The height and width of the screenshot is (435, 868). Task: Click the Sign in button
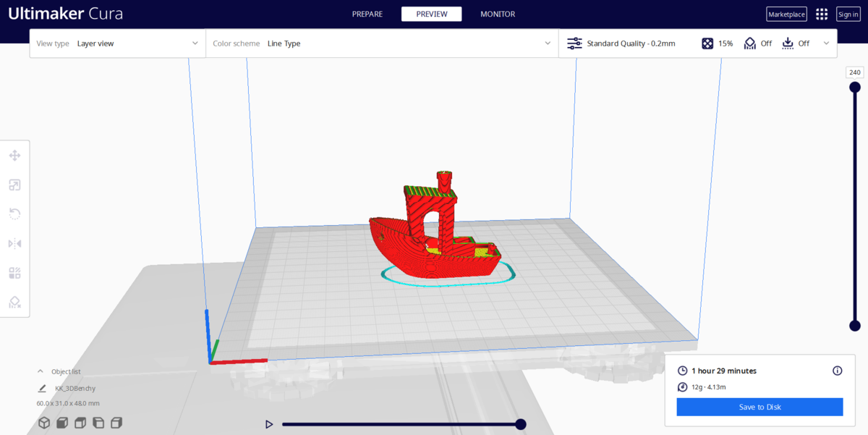(x=848, y=14)
